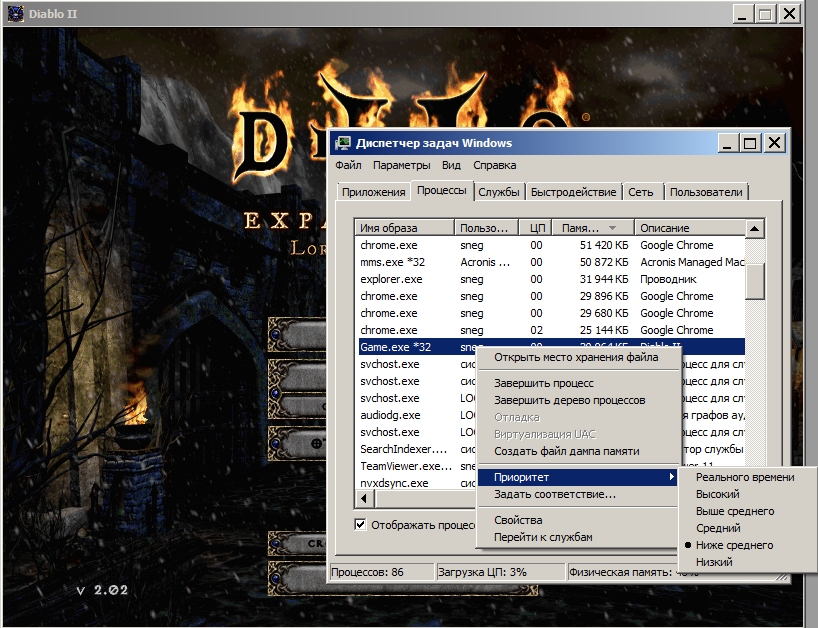Set priority to Выше среднего
This screenshot has width=818, height=628.
click(x=735, y=511)
